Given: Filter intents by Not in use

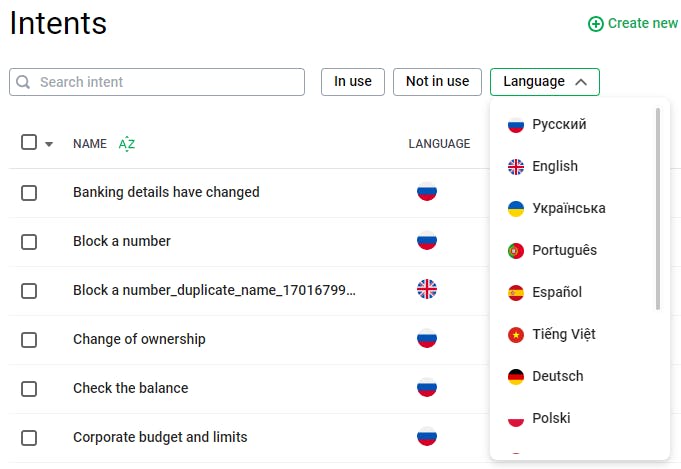Looking at the screenshot, I should coord(437,82).
